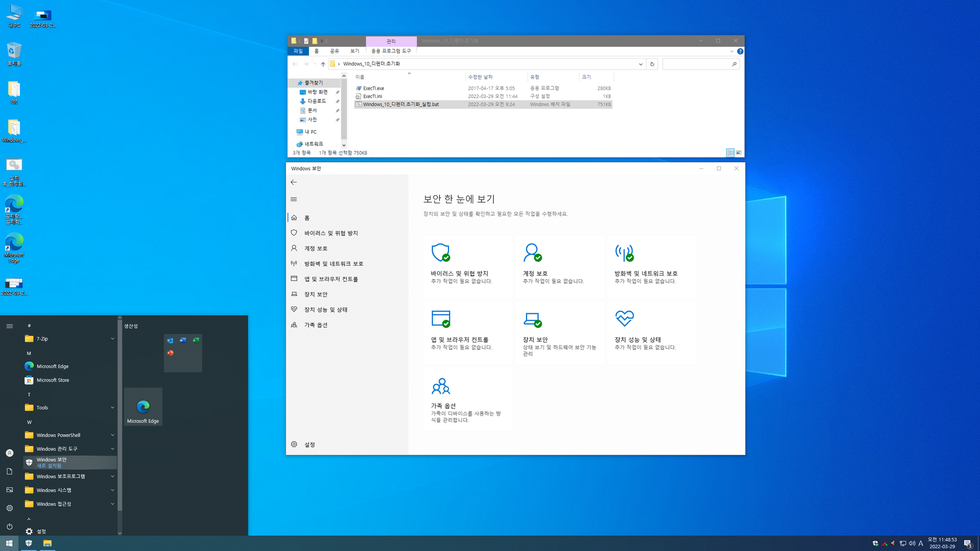Select 네트워크 in Explorer navigation pane
Image resolution: width=980 pixels, height=551 pixels.
click(x=313, y=144)
